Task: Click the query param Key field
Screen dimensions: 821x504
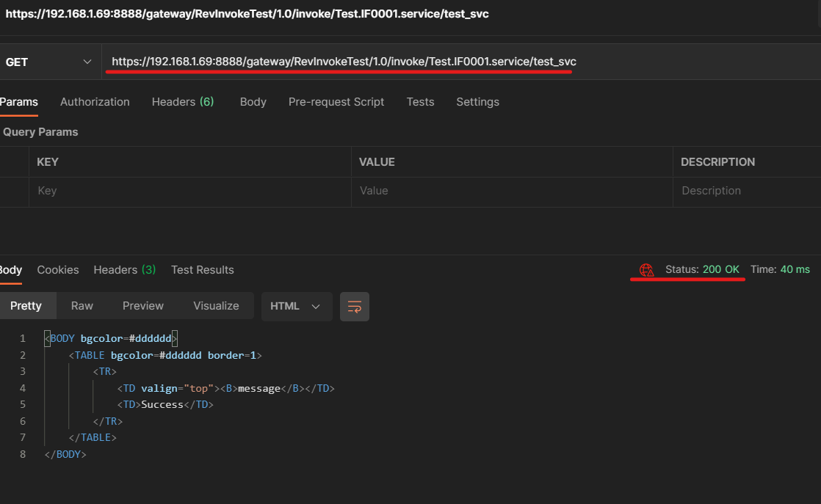Action: tap(189, 191)
